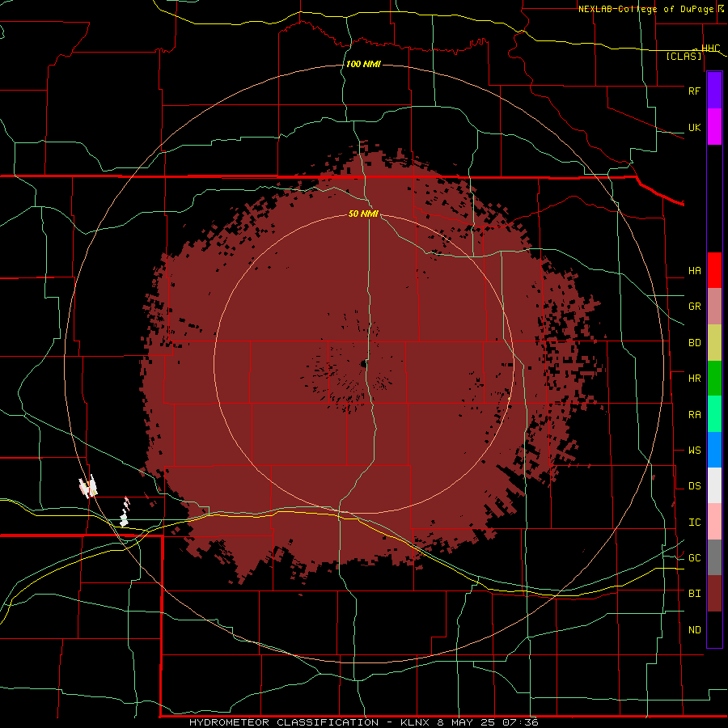
Task: Select the brown BI legend swatch
Action: pyautogui.click(x=714, y=594)
